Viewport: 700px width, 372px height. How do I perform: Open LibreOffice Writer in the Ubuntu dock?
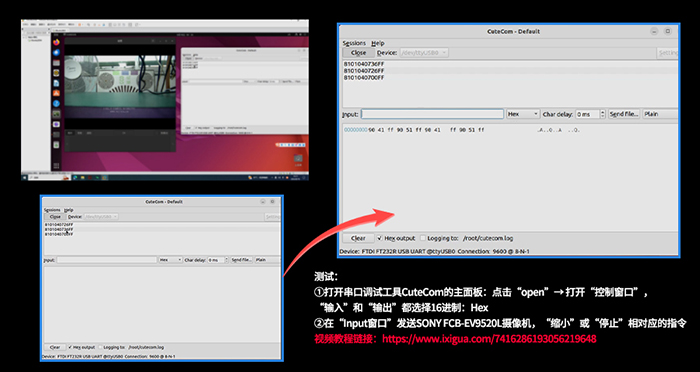click(56, 83)
